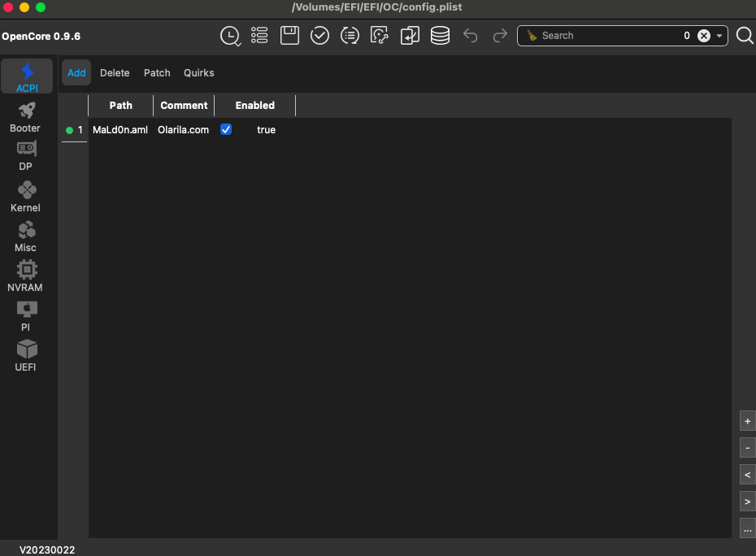Screen dimensions: 756x556
Task: Click the broom icon in search field
Action: (532, 36)
